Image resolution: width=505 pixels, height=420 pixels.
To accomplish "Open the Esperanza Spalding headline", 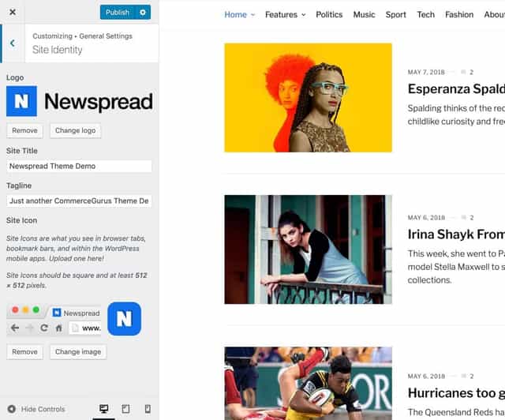I will point(456,89).
